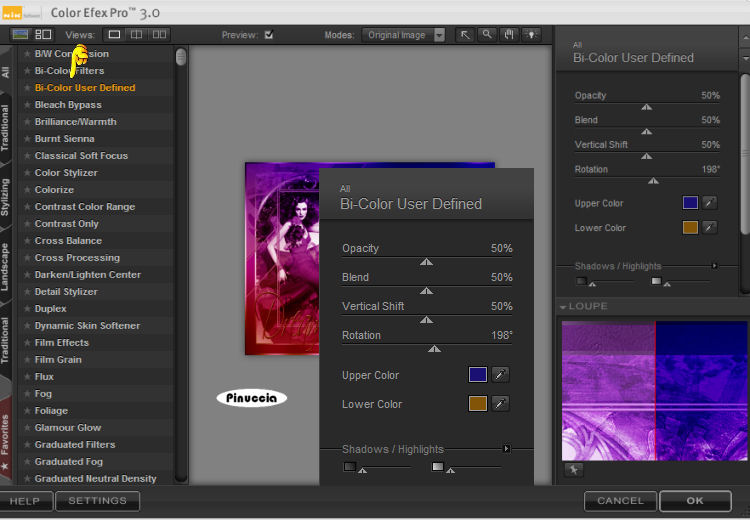Click OK to apply the filter
The height and width of the screenshot is (520, 750).
click(x=695, y=501)
